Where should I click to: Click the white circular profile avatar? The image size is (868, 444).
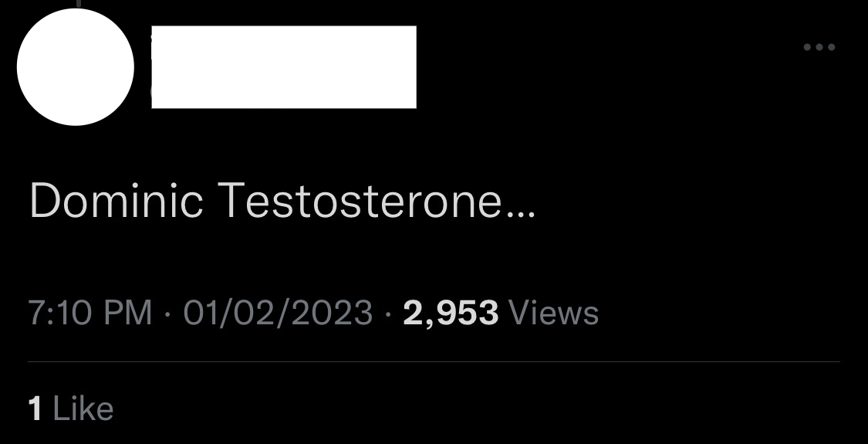(76, 67)
